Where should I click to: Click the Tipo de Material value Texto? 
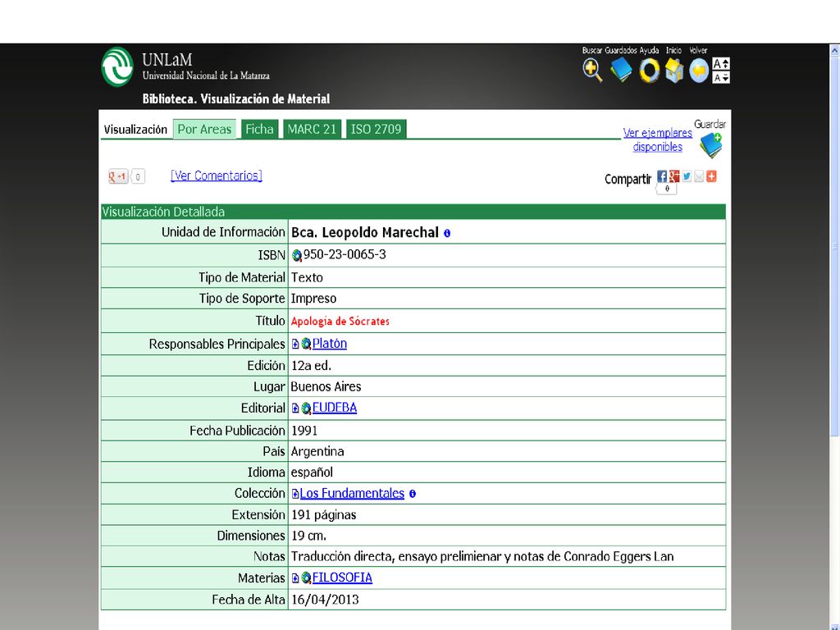(x=307, y=277)
